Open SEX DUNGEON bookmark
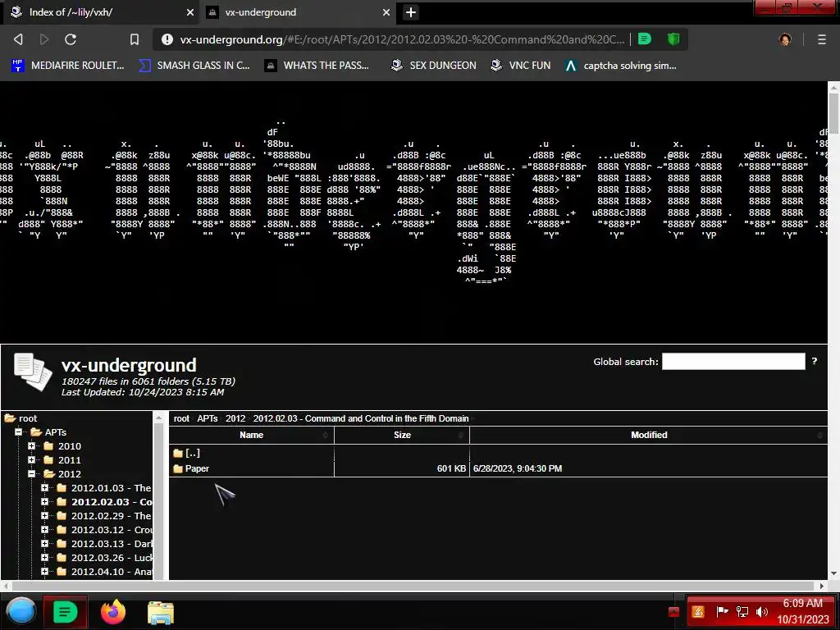 point(434,66)
